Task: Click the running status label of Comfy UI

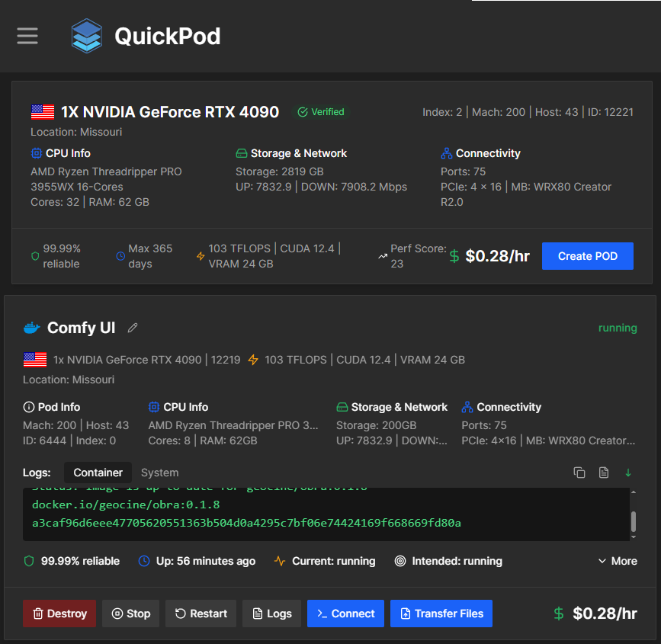Action: (618, 328)
